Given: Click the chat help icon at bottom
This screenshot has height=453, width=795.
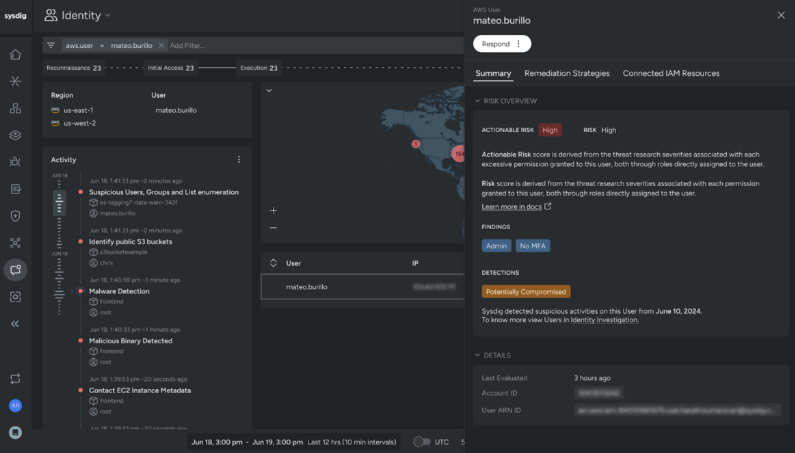Looking at the screenshot, I should (15, 432).
